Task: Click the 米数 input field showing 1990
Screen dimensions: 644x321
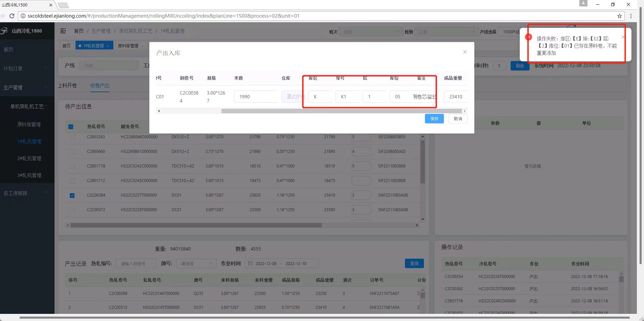Action: pyautogui.click(x=256, y=97)
